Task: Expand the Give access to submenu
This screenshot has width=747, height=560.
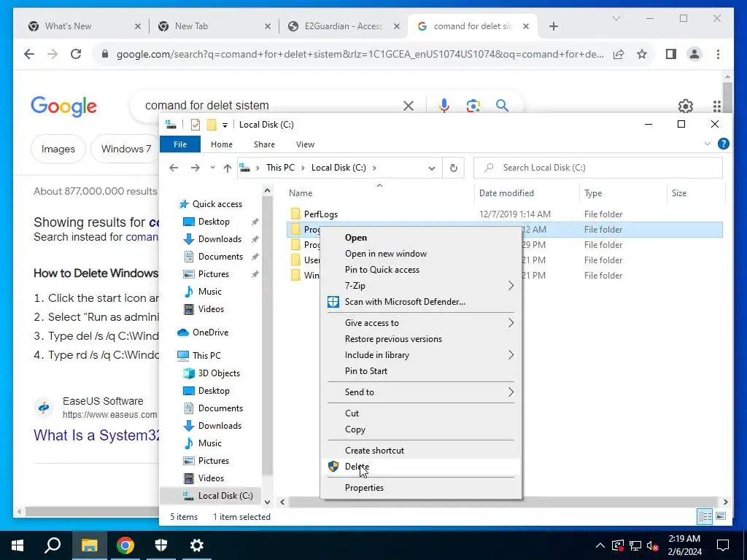Action: [x=421, y=323]
